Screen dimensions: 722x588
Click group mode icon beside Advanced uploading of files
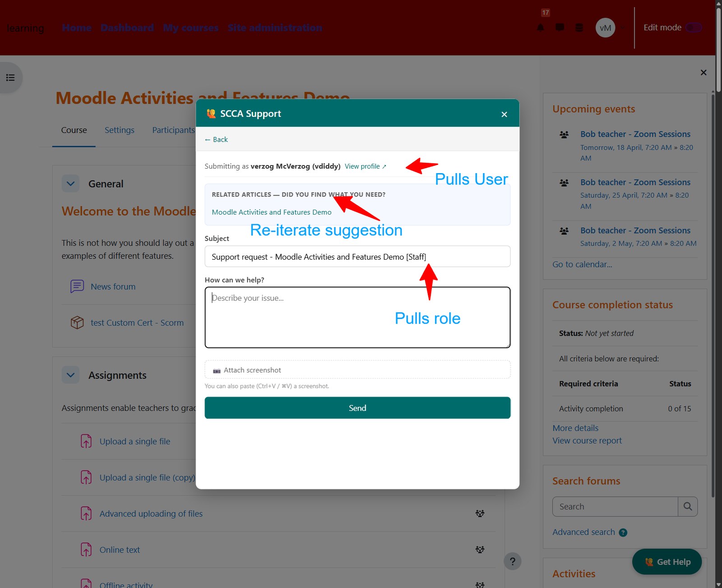pos(480,513)
